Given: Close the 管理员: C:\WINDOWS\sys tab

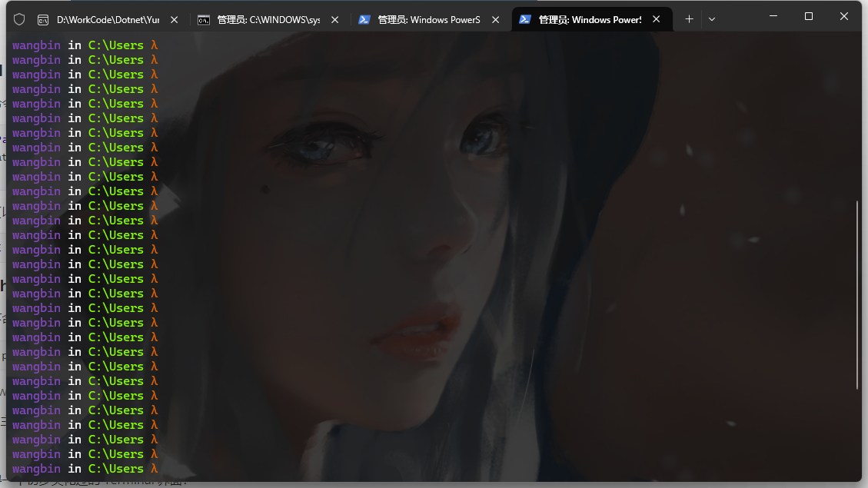Looking at the screenshot, I should 335,20.
